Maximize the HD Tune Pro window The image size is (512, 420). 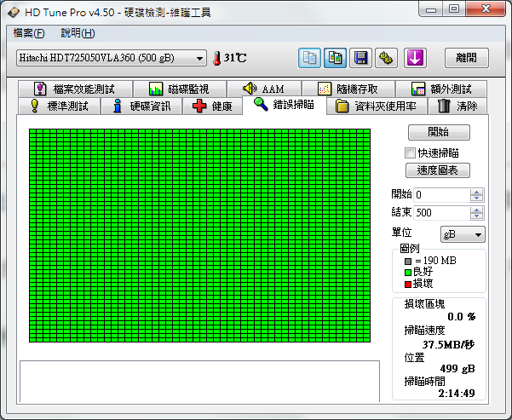tap(454, 9)
